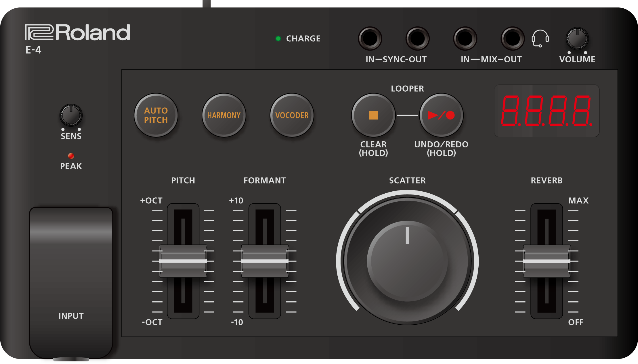This screenshot has width=638, height=364.
Task: Click the FORMANT slider handle
Action: (265, 261)
